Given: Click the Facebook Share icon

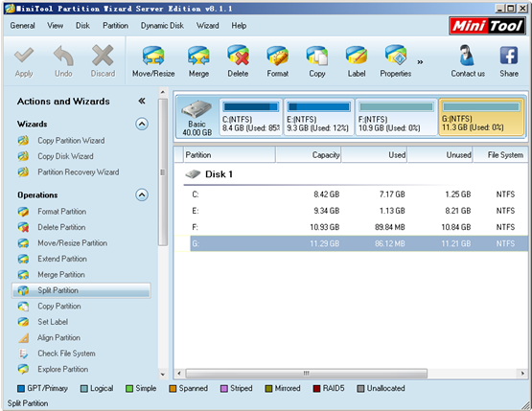Looking at the screenshot, I should (509, 56).
